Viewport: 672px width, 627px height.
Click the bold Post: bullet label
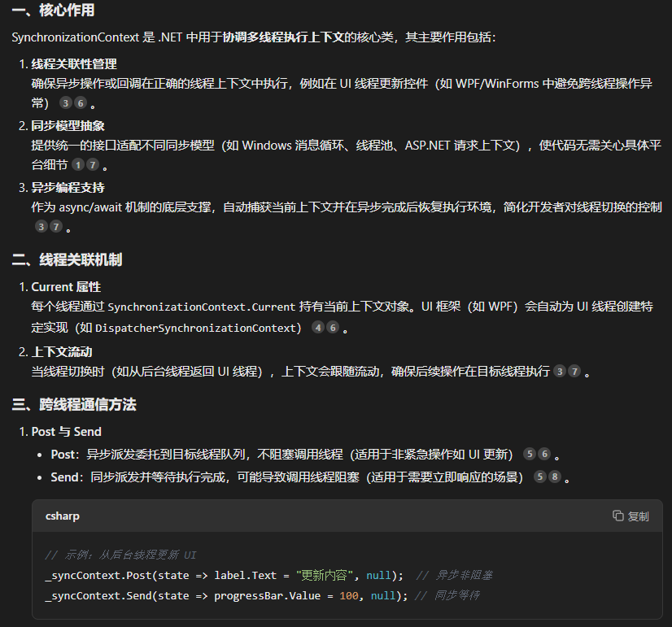click(65, 455)
